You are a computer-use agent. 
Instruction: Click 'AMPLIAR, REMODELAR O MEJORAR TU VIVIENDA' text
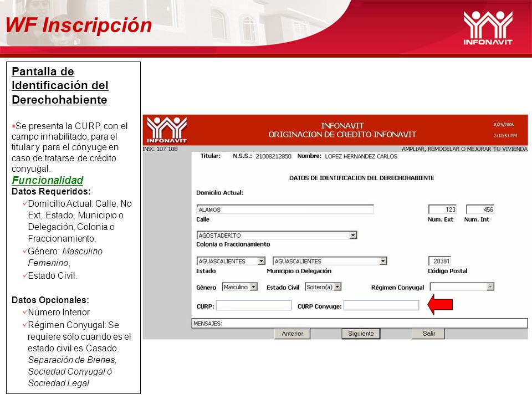click(464, 149)
